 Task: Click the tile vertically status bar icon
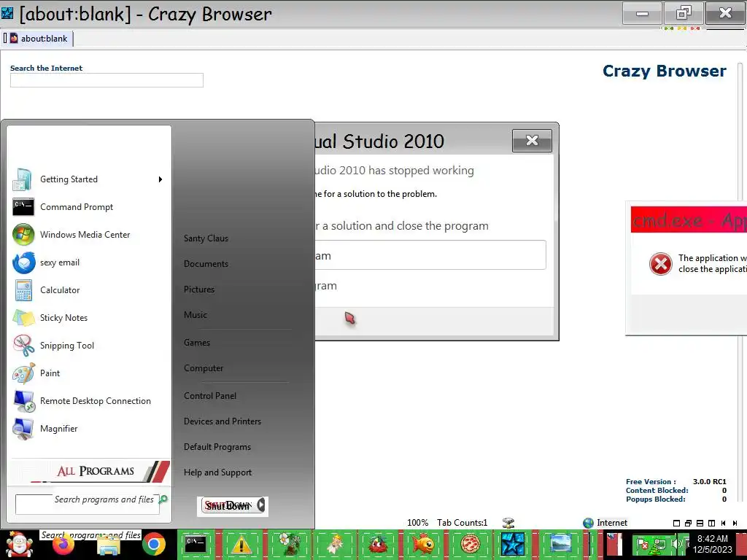pyautogui.click(x=711, y=523)
